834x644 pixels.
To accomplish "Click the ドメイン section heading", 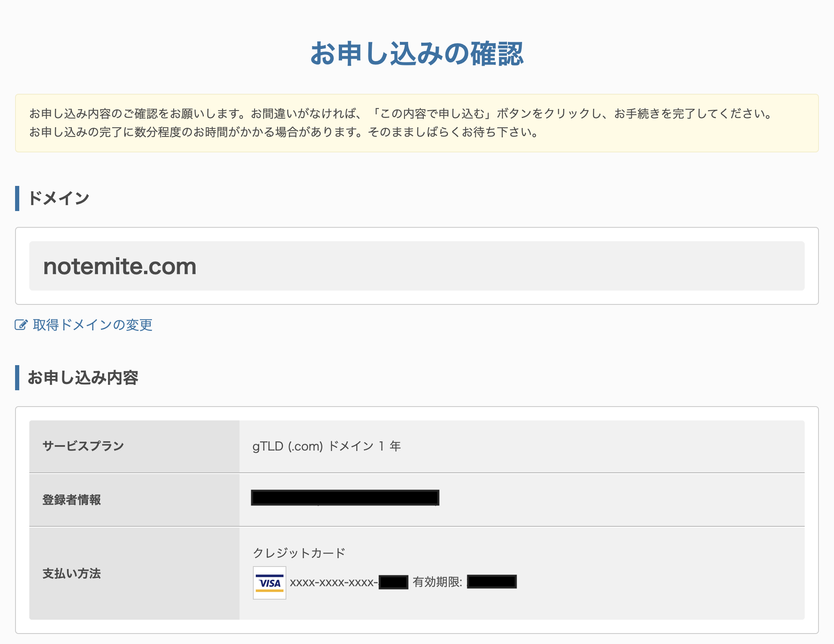I will 59,198.
